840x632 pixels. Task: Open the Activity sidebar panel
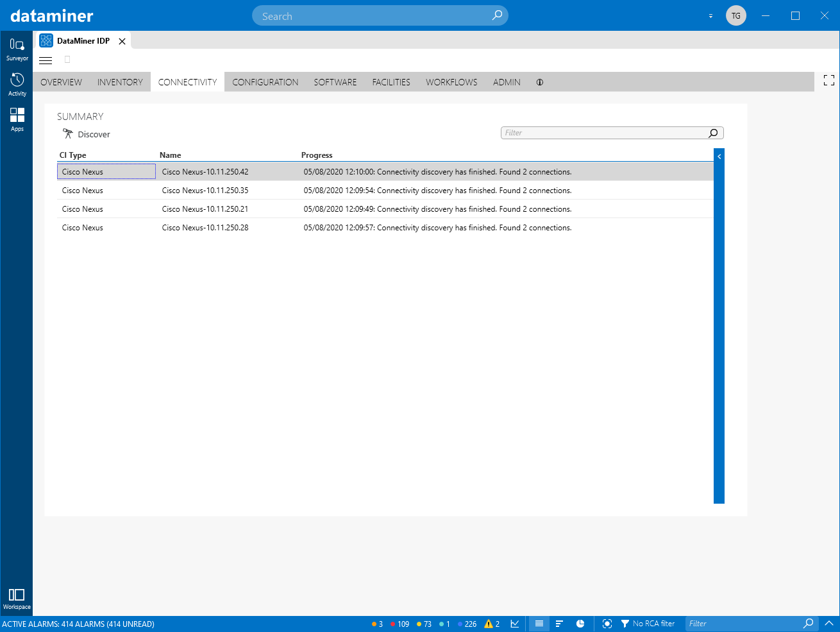click(x=17, y=85)
